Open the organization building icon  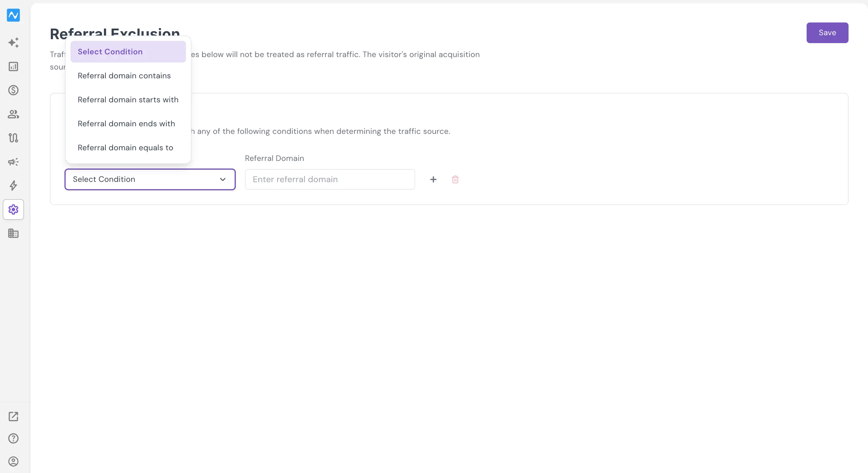(13, 233)
